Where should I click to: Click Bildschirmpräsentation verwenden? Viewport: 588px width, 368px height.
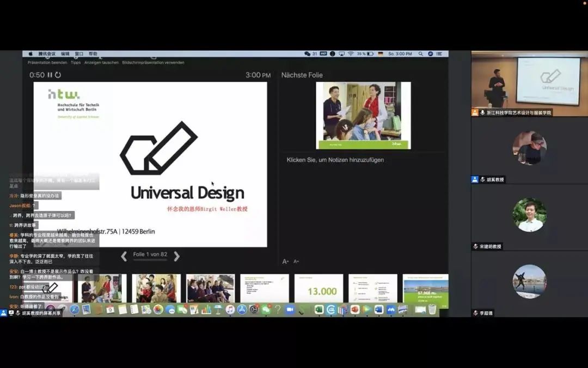[153, 62]
